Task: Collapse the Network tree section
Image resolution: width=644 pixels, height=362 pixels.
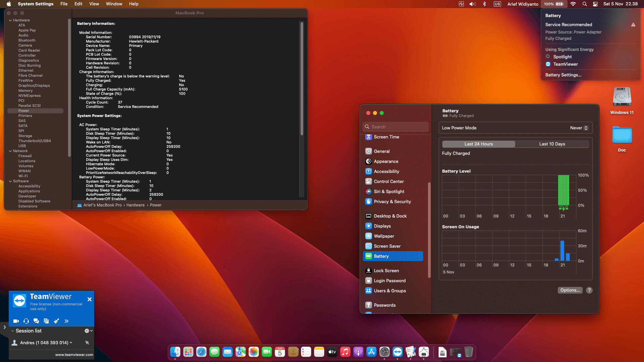Action: pos(10,151)
